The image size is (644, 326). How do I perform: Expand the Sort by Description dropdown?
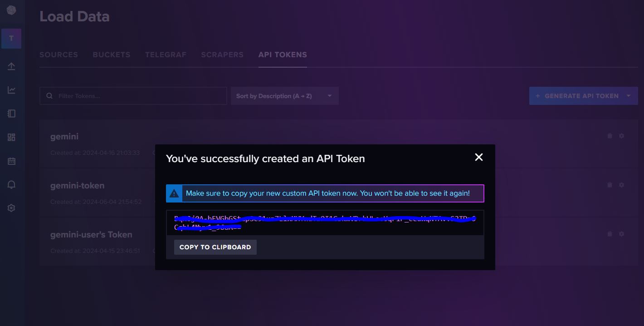[284, 96]
